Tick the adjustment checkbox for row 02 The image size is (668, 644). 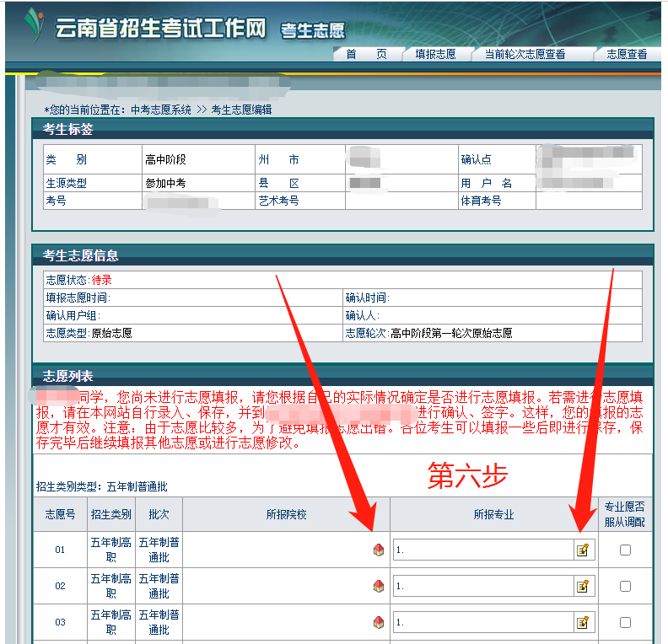[625, 587]
